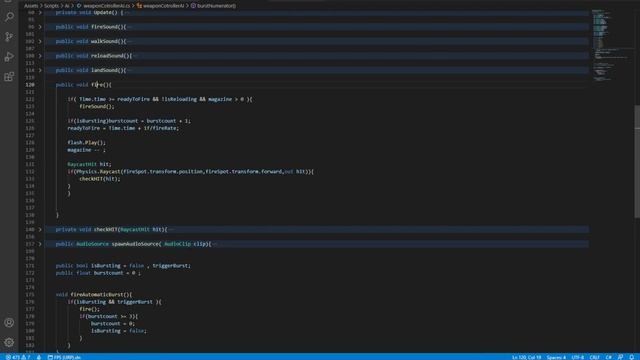This screenshot has height=360, width=640.
Task: Expand folded landSound() method
Action: [x=40, y=71]
